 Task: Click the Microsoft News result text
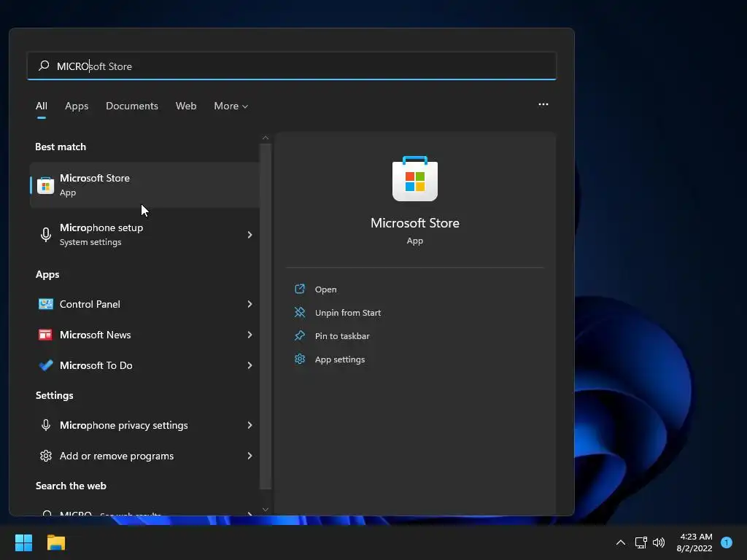pos(96,335)
